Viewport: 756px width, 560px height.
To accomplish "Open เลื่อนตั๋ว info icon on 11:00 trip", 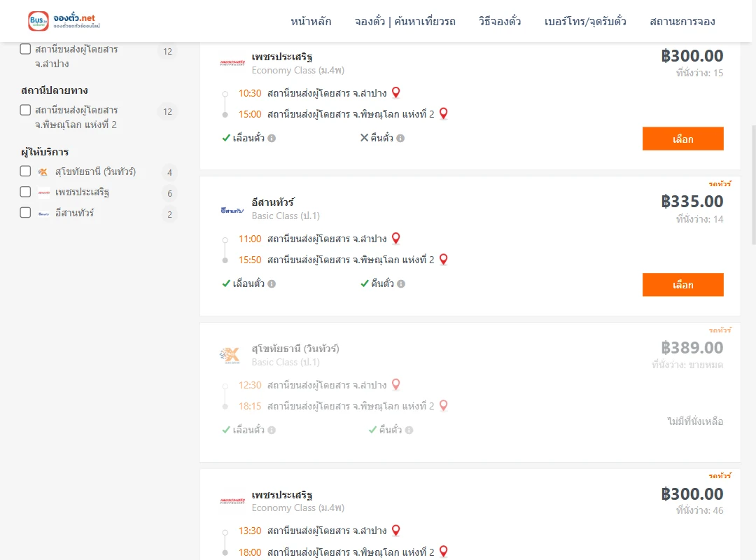I will point(272,284).
